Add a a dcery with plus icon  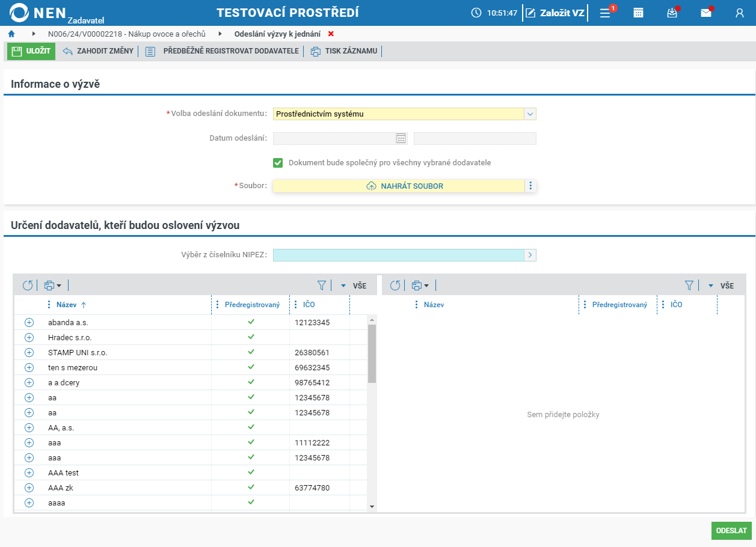[29, 382]
